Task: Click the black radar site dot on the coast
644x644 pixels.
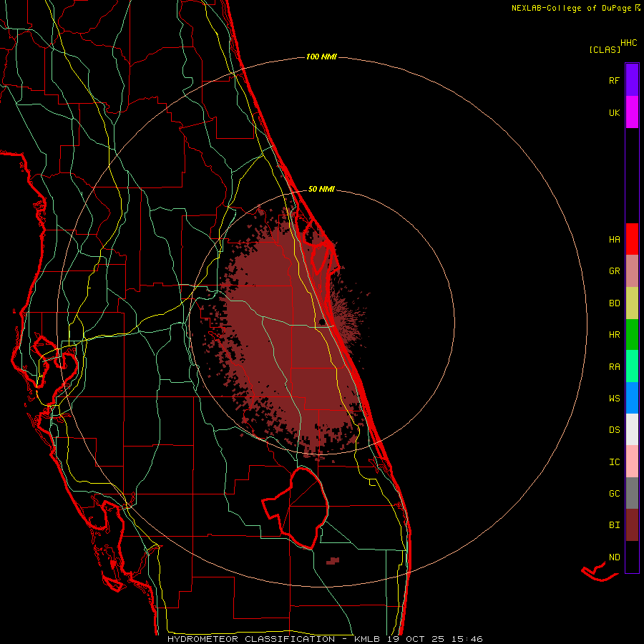Action: (321, 321)
